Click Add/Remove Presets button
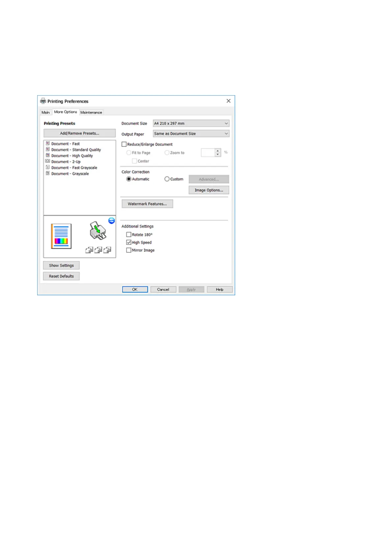This screenshot has height=555, width=392. 80,133
